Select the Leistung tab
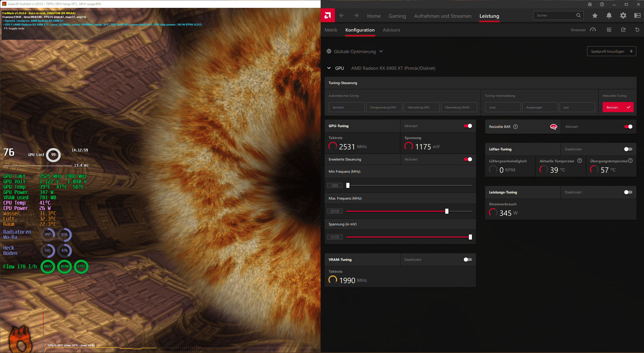 (489, 16)
